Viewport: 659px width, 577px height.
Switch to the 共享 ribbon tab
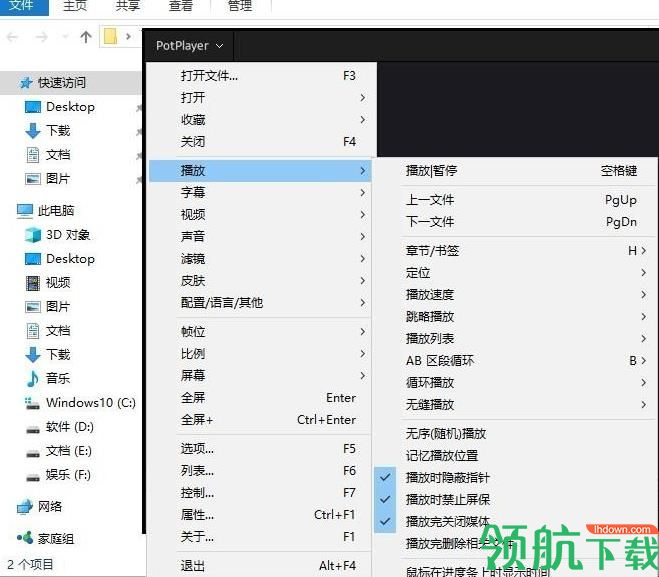pos(128,6)
